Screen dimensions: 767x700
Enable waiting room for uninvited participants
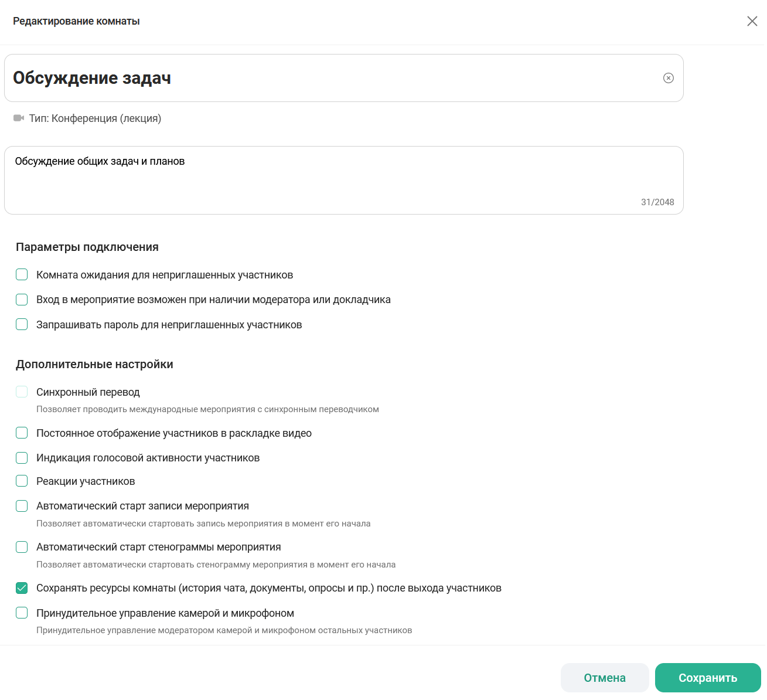pyautogui.click(x=22, y=274)
